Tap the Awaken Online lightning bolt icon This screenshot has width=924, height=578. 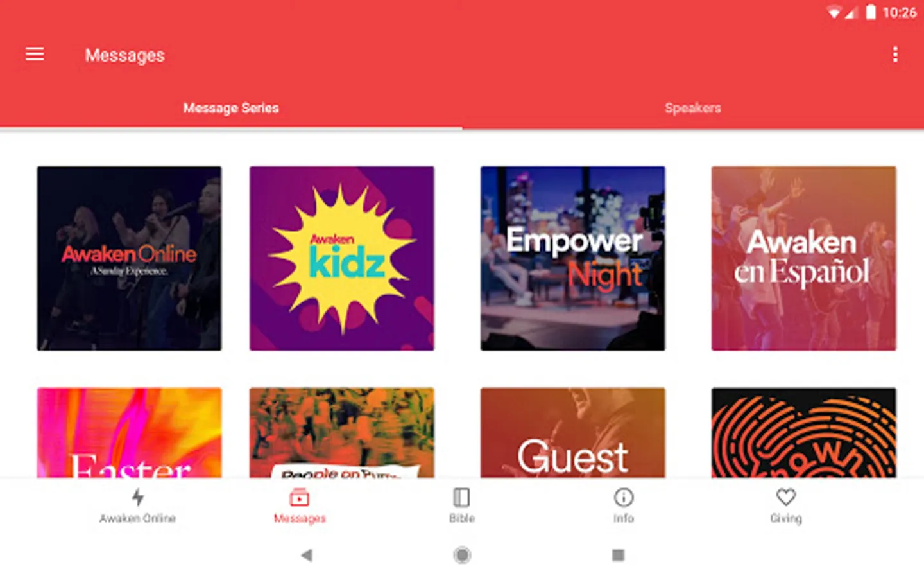tap(138, 497)
